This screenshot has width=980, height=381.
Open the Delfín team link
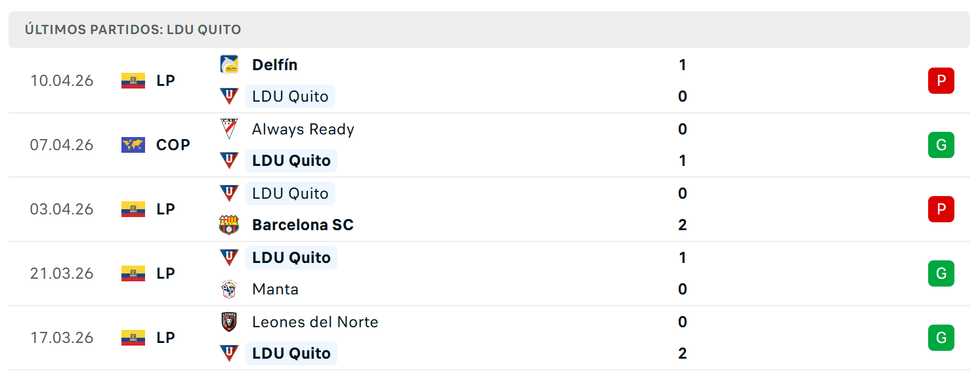(274, 65)
